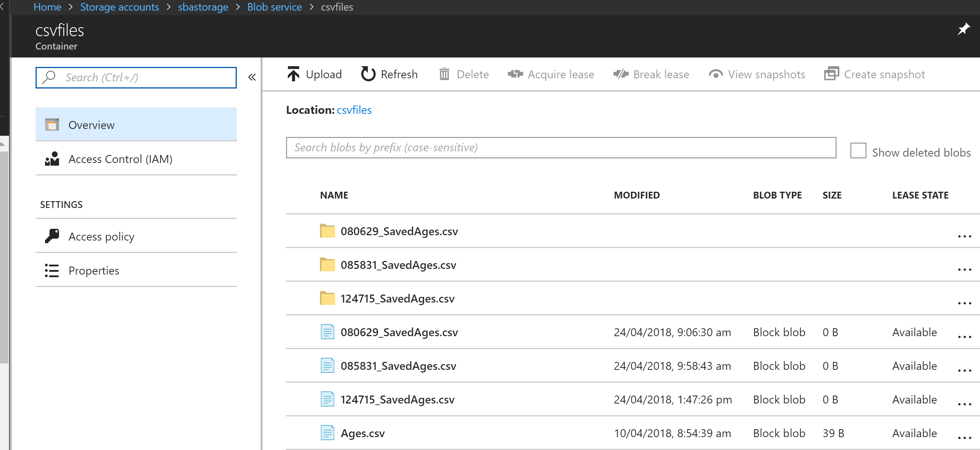Click file icon of 080629_SavedAges.csv blob
Viewport: 980px width, 450px height.
click(x=327, y=332)
